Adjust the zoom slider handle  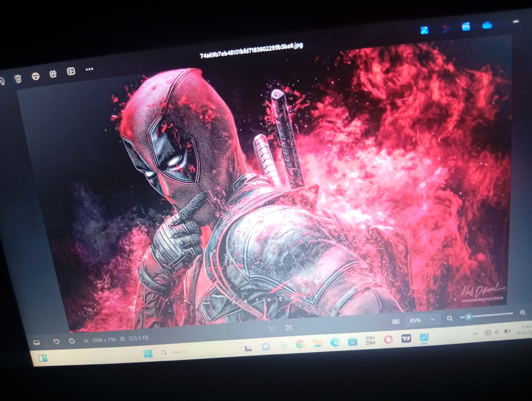point(468,317)
